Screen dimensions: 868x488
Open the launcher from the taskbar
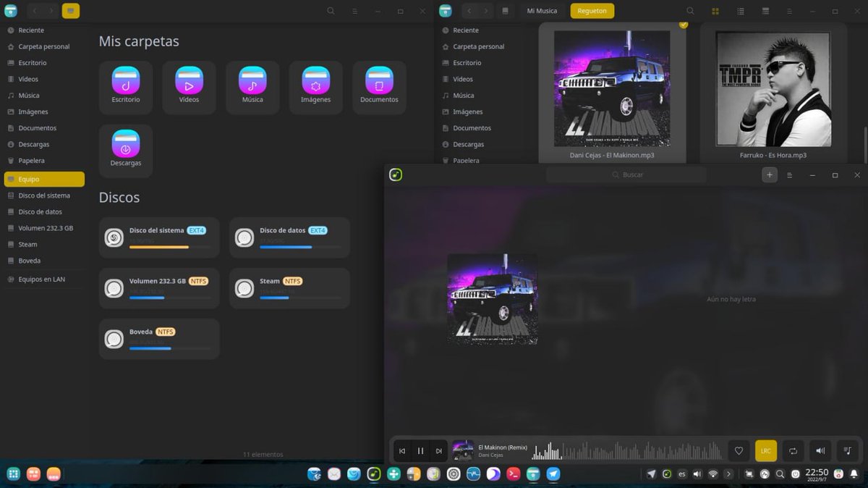pos(13,474)
